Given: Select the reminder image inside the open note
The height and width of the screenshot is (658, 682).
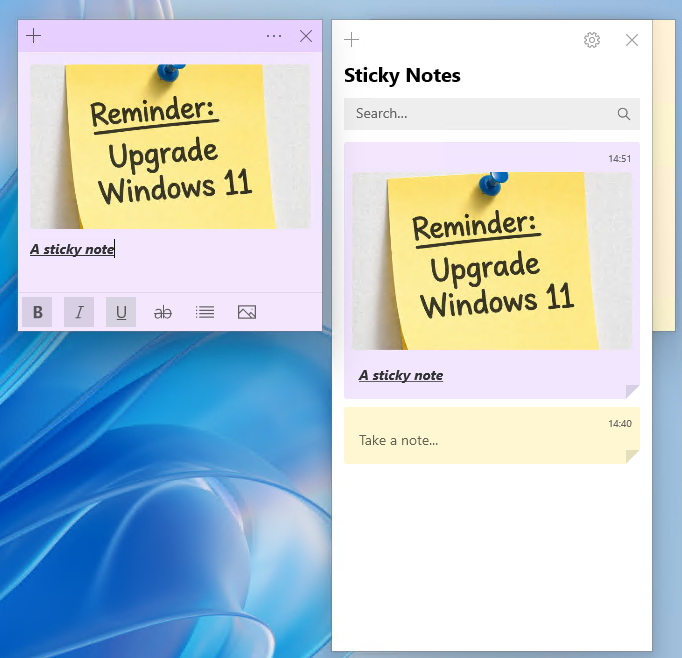Looking at the screenshot, I should coord(170,147).
